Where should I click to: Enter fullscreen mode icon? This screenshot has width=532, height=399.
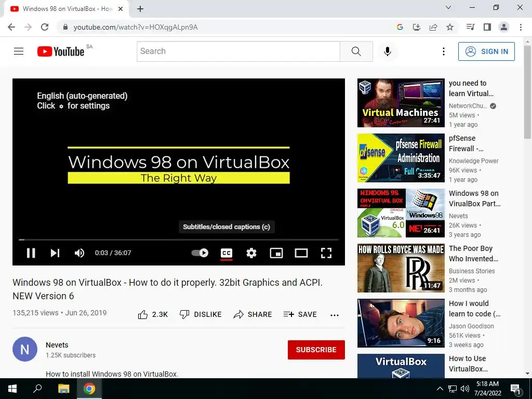tap(326, 253)
